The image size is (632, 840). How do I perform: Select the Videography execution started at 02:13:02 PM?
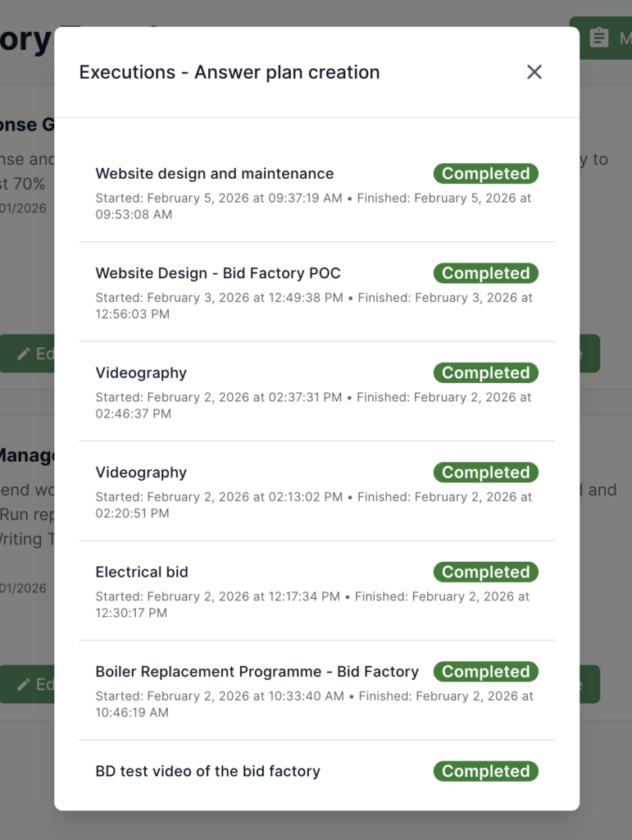(141, 472)
